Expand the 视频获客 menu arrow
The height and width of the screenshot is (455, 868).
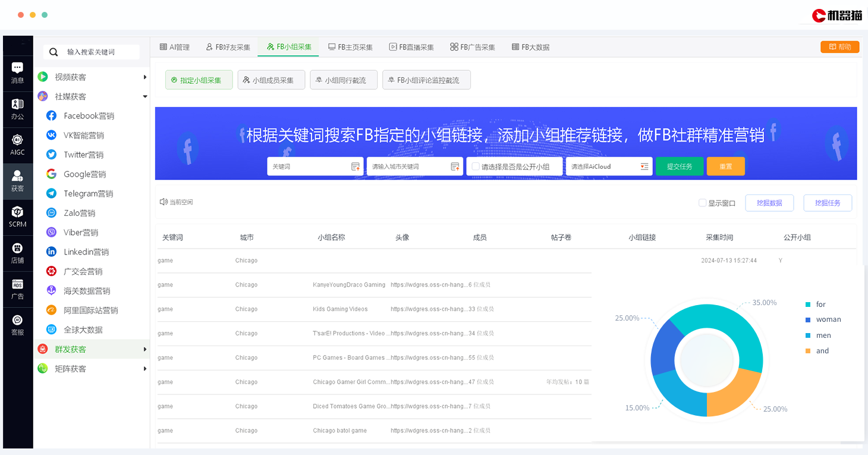[x=144, y=77]
